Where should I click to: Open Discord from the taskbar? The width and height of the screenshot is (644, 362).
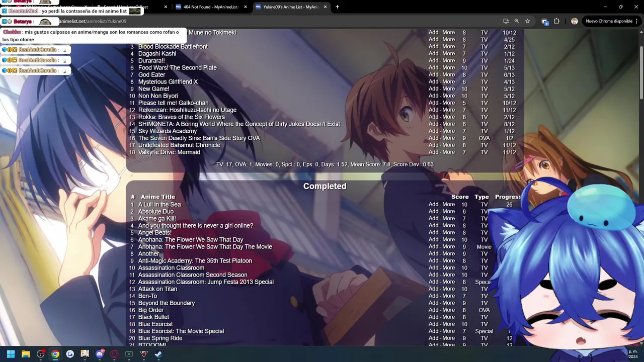(x=100, y=354)
